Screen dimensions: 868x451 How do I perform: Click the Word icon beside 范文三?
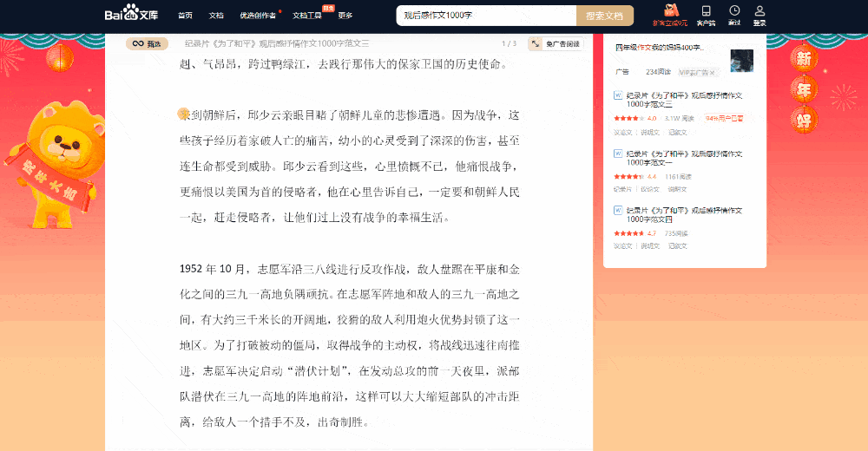click(618, 95)
